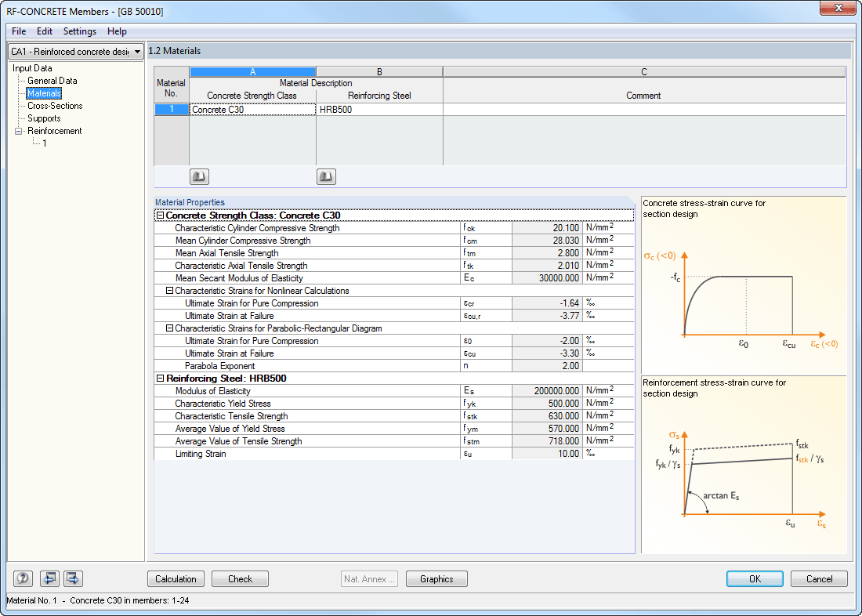
Task: Click Characteristic Yield Stress label
Action: pos(223,404)
